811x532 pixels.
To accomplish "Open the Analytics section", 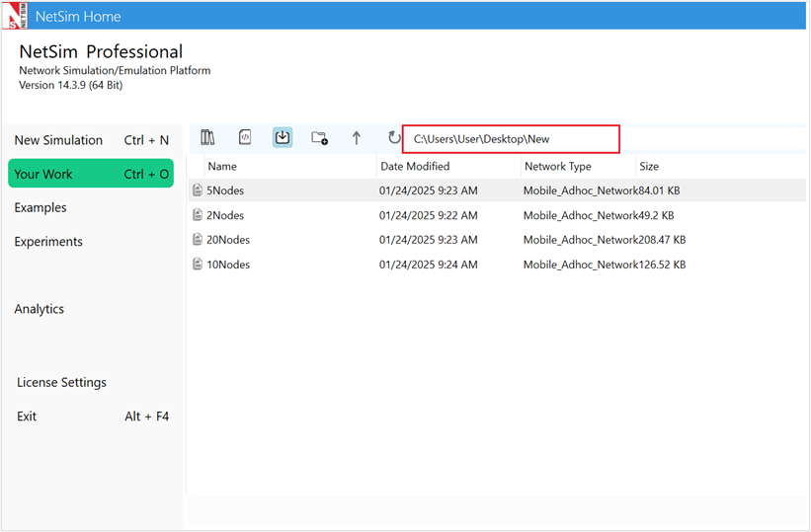I will click(x=40, y=309).
